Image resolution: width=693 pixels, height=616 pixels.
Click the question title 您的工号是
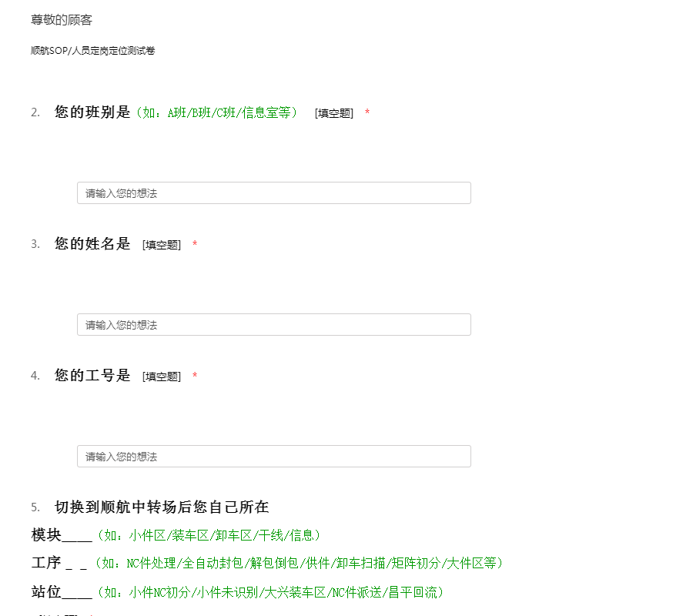point(92,376)
